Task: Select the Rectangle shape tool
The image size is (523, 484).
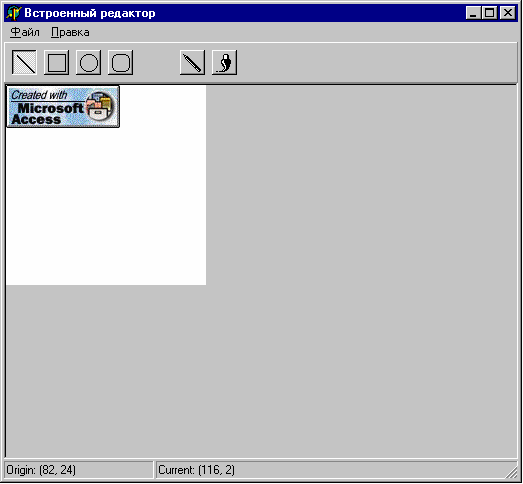Action: tap(56, 62)
